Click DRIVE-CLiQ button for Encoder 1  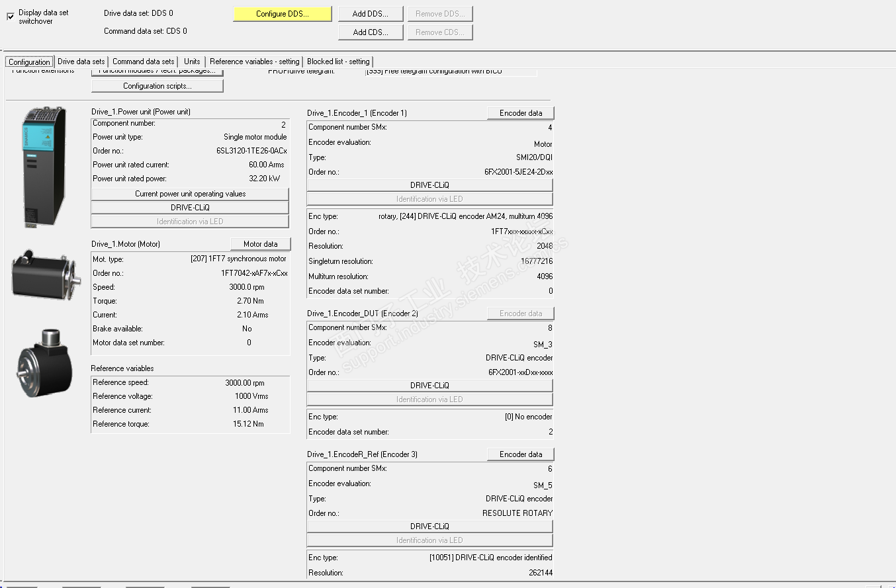tap(430, 185)
